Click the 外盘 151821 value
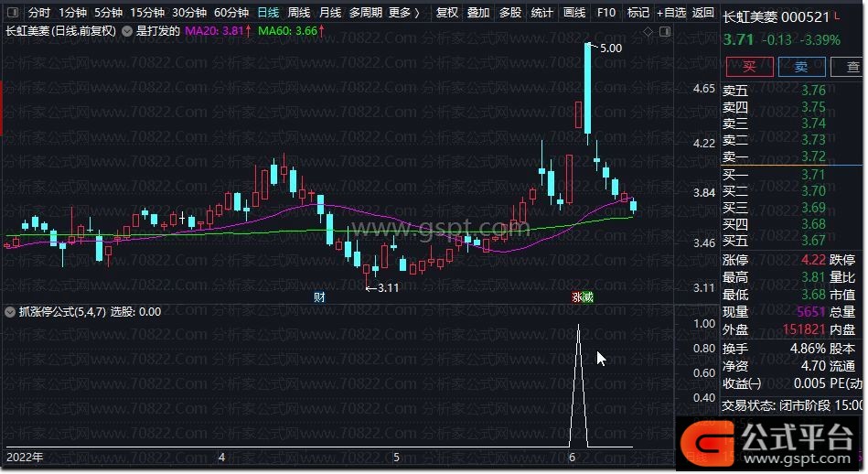 (804, 329)
